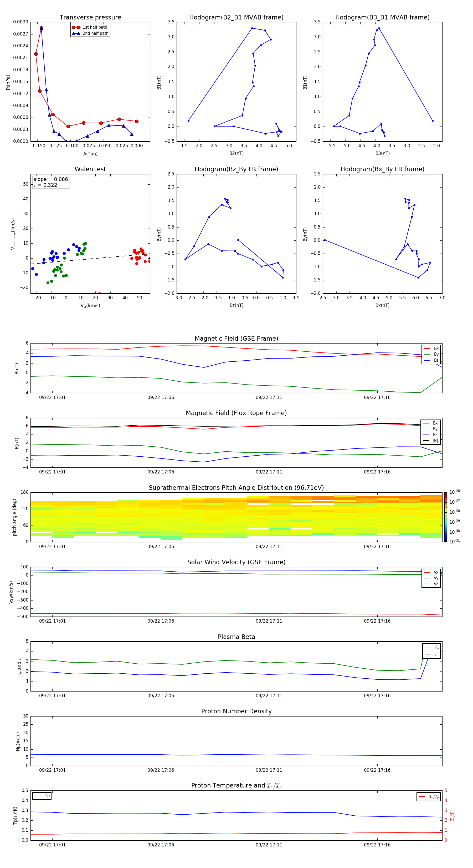Click '09/22 17:06' tick under Proton Number Density
Viewport: 473px width, 868px height.
[161, 770]
